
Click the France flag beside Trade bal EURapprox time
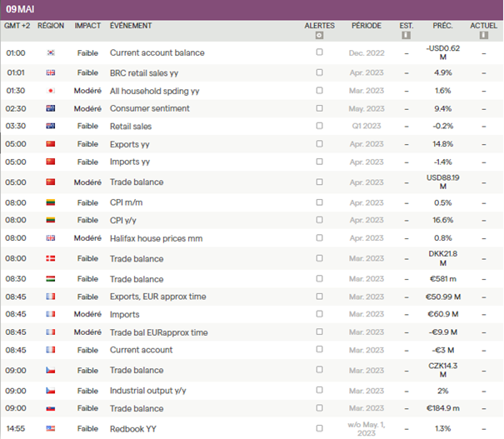click(51, 332)
